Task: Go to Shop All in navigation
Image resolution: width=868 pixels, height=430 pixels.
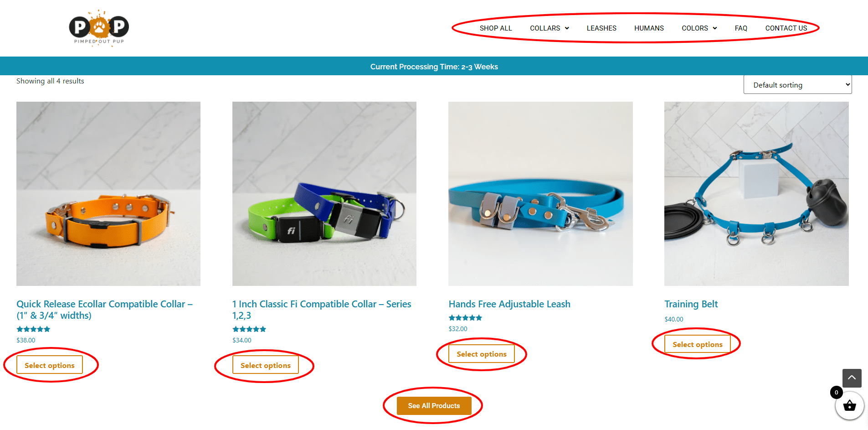Action: (x=496, y=28)
